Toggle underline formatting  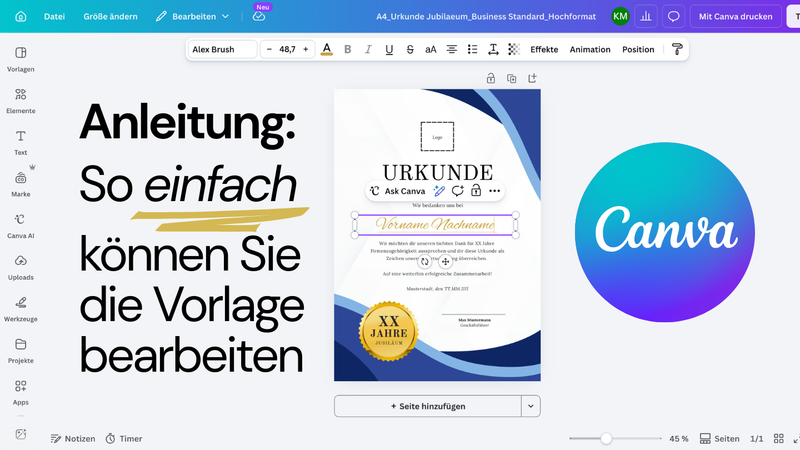tap(389, 49)
